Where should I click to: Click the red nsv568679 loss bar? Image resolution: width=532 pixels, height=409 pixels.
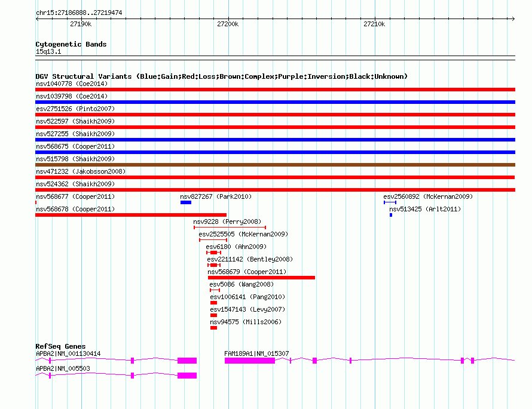coord(261,278)
